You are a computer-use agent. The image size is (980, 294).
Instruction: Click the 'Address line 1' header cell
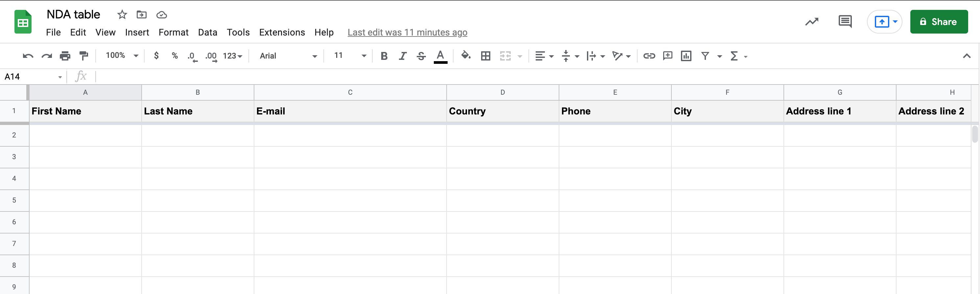840,111
